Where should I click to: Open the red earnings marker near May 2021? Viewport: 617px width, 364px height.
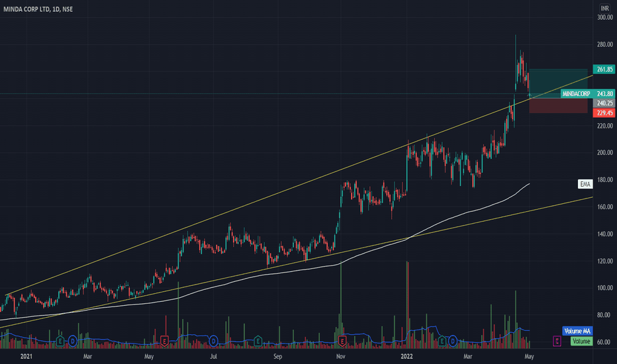coord(164,341)
